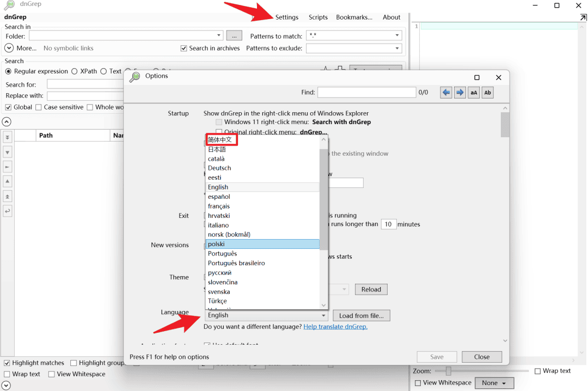Click Help translate dnGrep link
The width and height of the screenshot is (588, 391).
[335, 326]
